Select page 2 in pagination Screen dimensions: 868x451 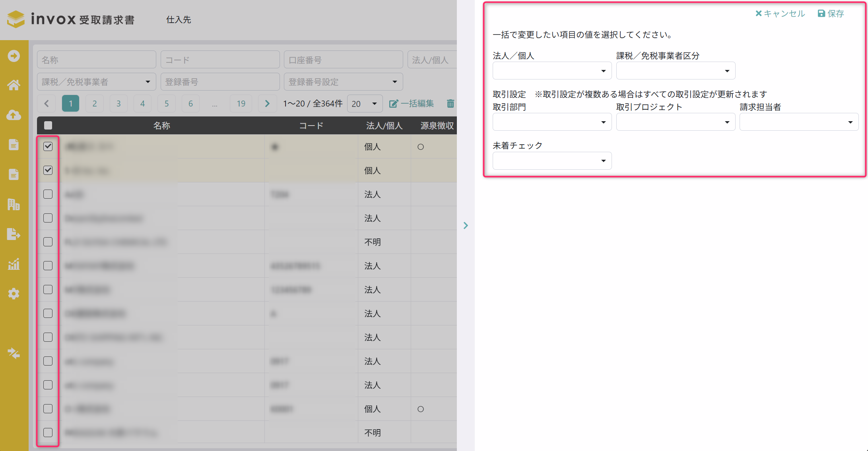[95, 104]
